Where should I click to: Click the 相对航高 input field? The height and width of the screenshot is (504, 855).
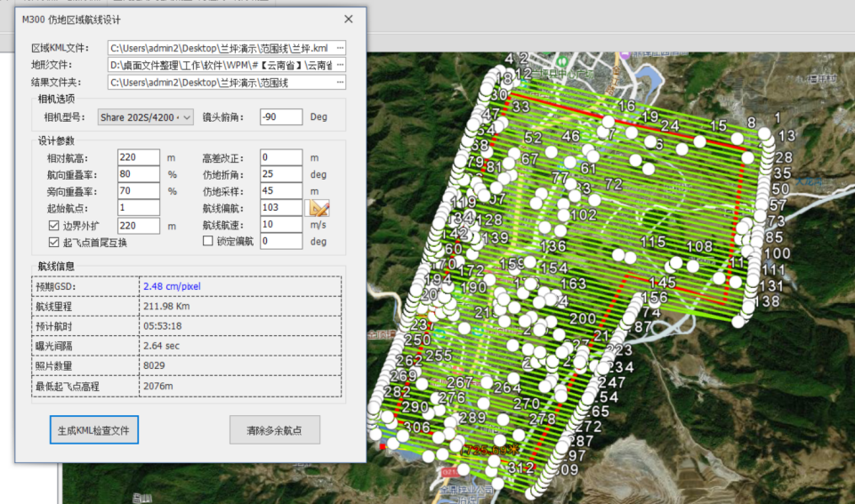[138, 157]
